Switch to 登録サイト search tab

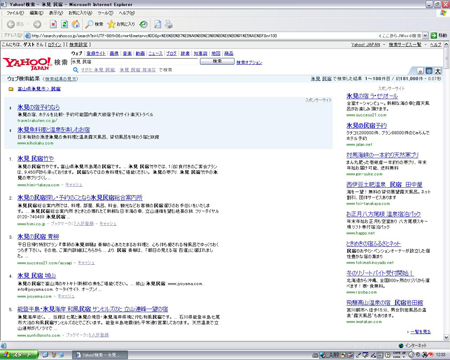click(x=96, y=53)
